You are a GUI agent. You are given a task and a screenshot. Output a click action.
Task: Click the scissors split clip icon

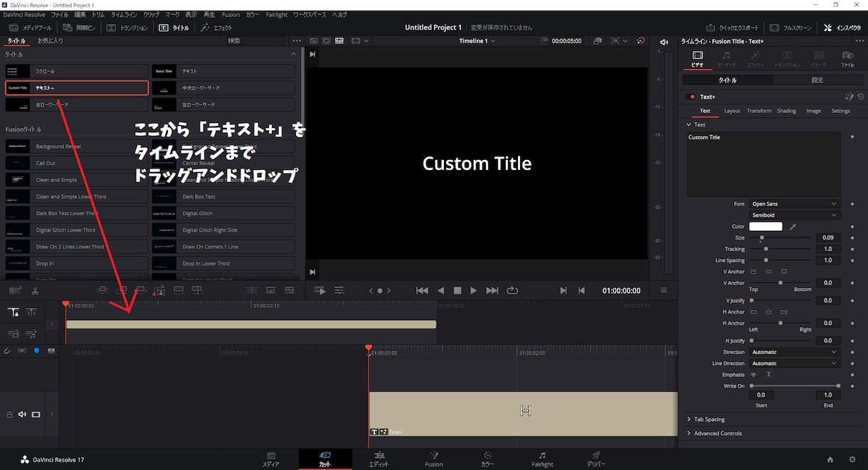pos(35,291)
